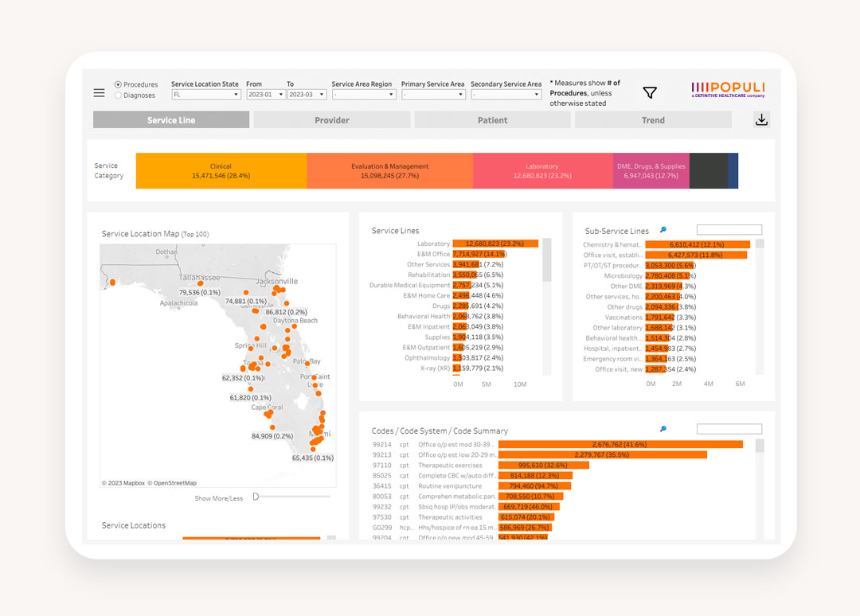
Task: Click the Microbiology sub-service bar
Action: pos(667,275)
